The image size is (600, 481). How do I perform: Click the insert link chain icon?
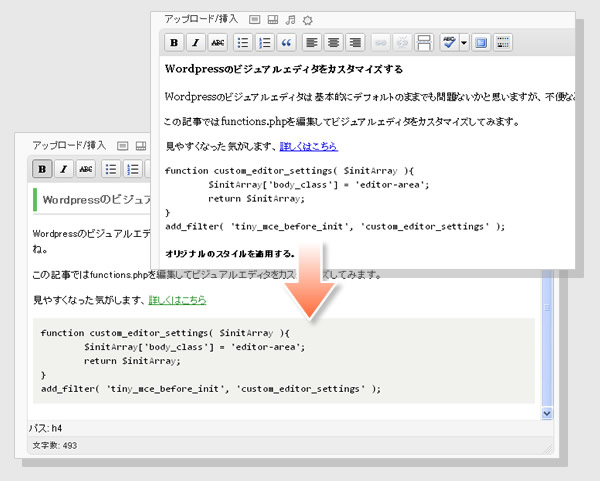(x=380, y=42)
